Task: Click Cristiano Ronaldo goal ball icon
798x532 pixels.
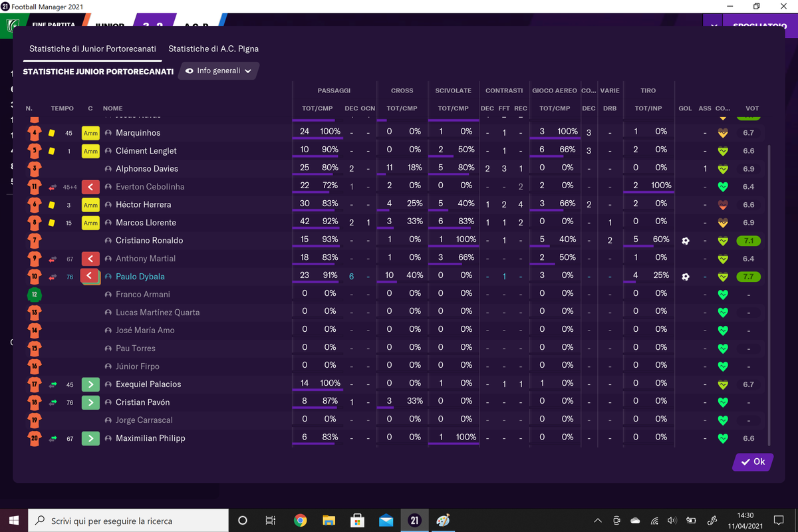Action: [x=686, y=241]
